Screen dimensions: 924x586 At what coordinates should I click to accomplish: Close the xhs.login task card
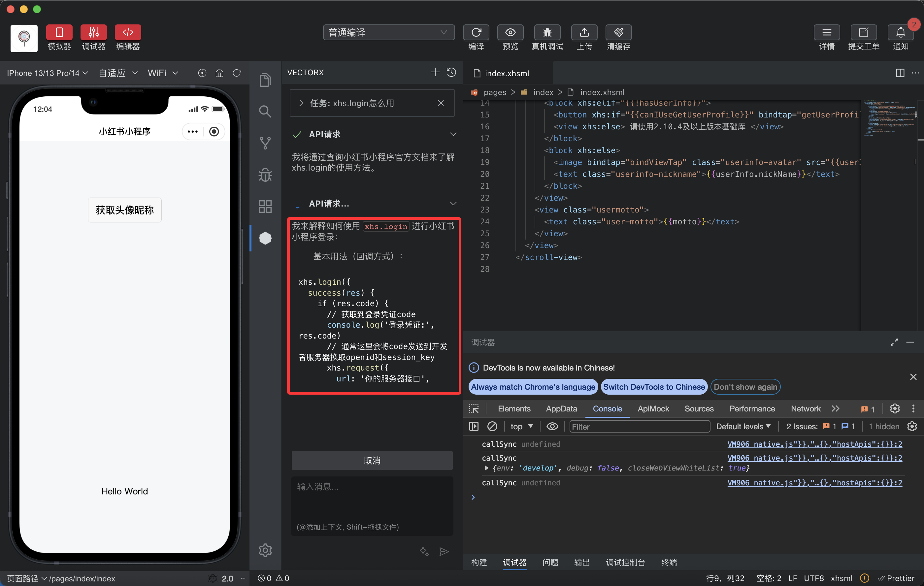click(x=441, y=103)
